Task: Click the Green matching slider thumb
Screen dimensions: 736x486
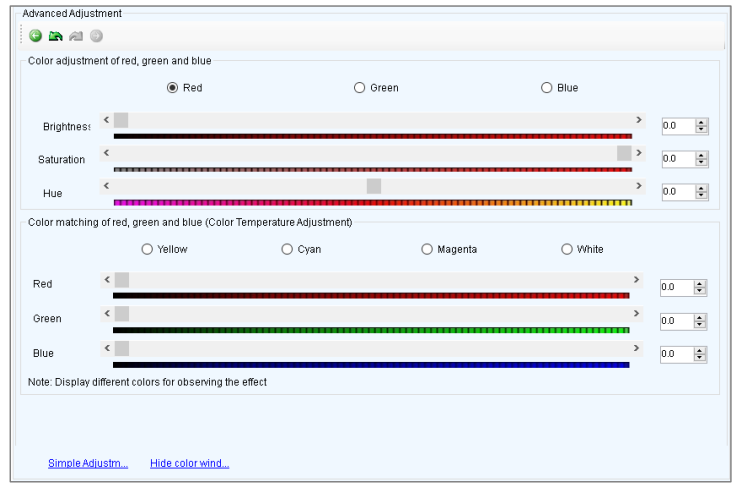Action: tap(122, 314)
